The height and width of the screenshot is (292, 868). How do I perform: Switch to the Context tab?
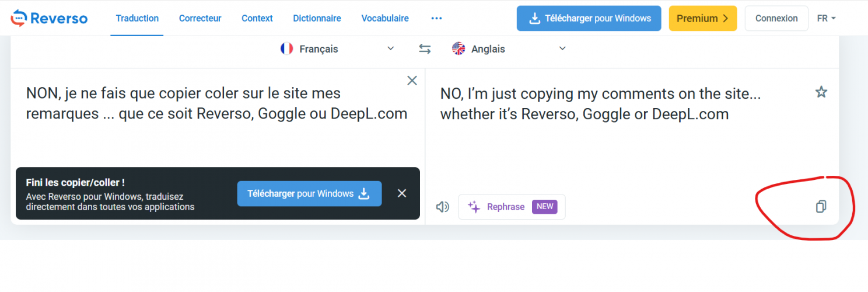(257, 18)
